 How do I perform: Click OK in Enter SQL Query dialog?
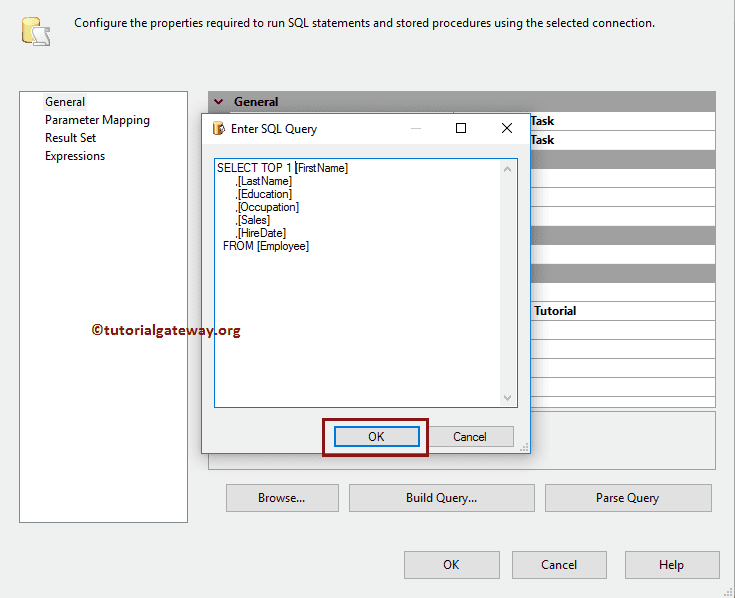[x=376, y=436]
